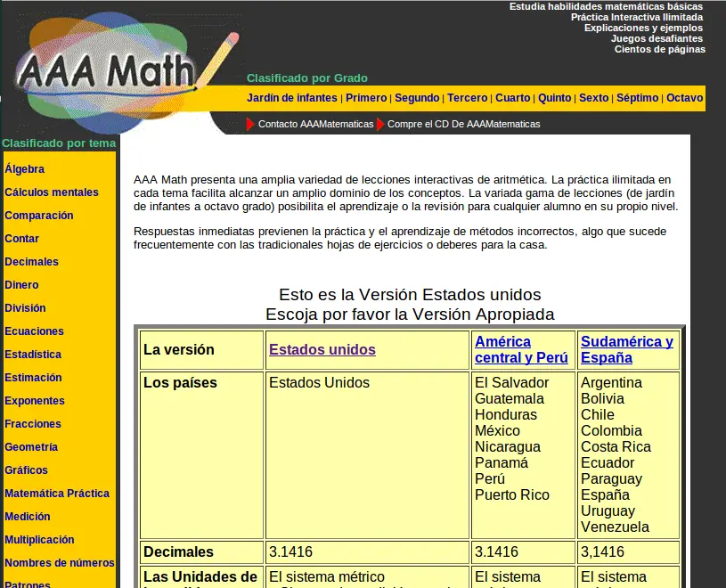Image resolution: width=726 pixels, height=588 pixels.
Task: Open Matemática Práctica topic
Action: [x=57, y=493]
